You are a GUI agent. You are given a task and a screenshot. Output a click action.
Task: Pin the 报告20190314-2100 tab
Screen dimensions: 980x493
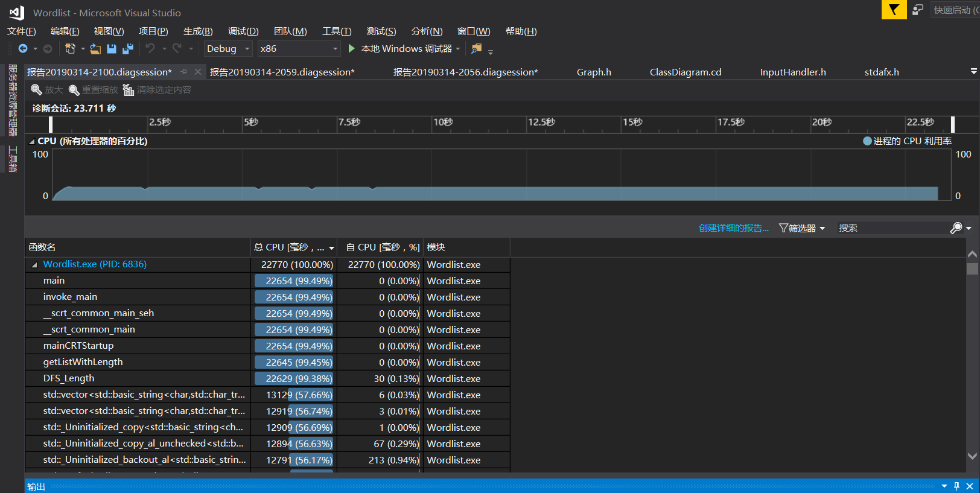coord(184,72)
